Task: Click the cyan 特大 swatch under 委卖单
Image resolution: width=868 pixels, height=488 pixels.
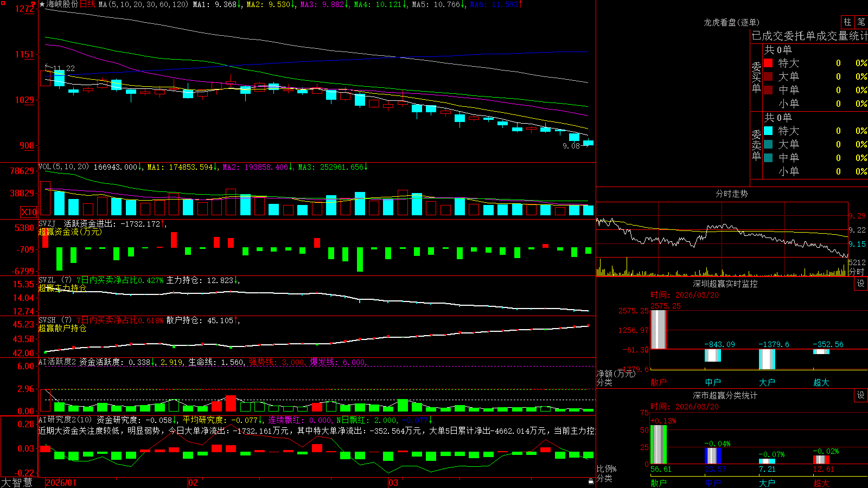Action: (x=768, y=131)
